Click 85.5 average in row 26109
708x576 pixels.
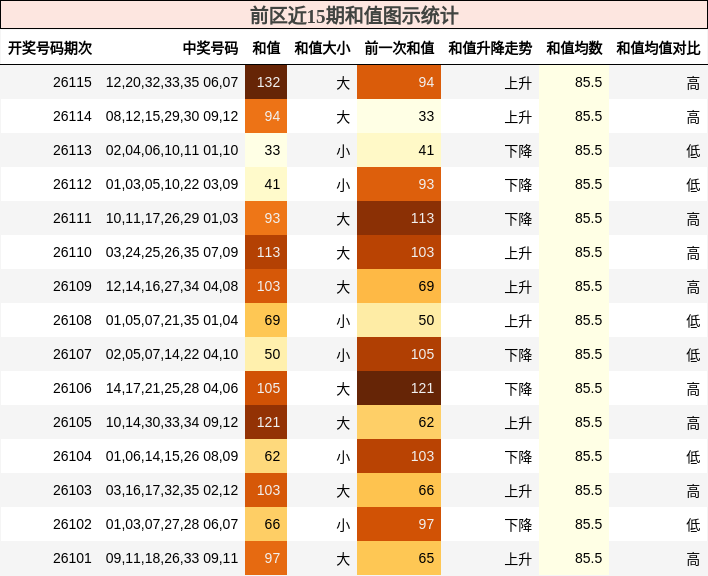click(x=588, y=286)
